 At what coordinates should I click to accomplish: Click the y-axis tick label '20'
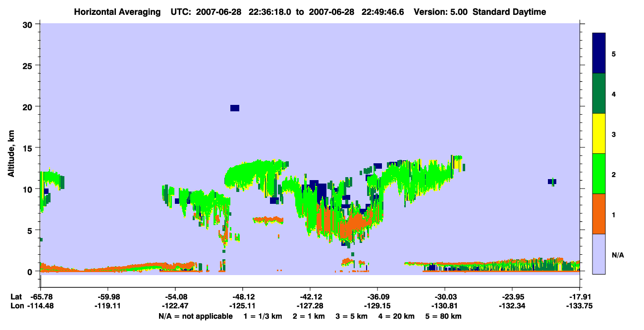point(29,106)
